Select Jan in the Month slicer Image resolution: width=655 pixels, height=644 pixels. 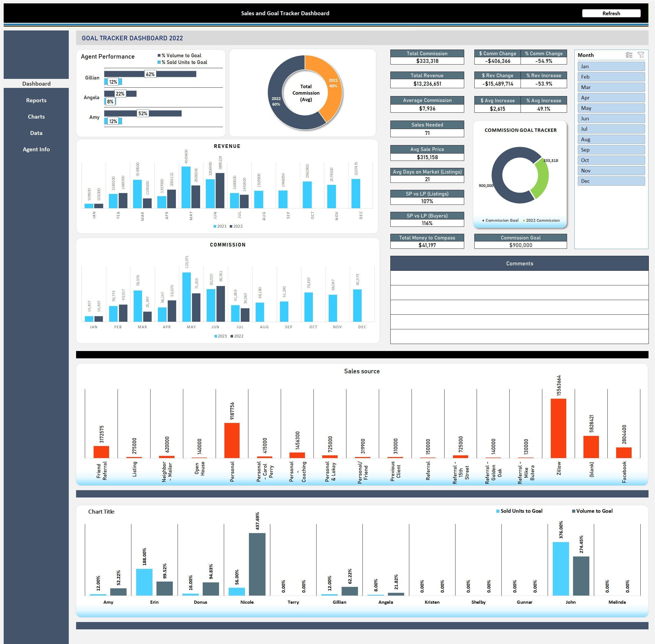pyautogui.click(x=611, y=66)
